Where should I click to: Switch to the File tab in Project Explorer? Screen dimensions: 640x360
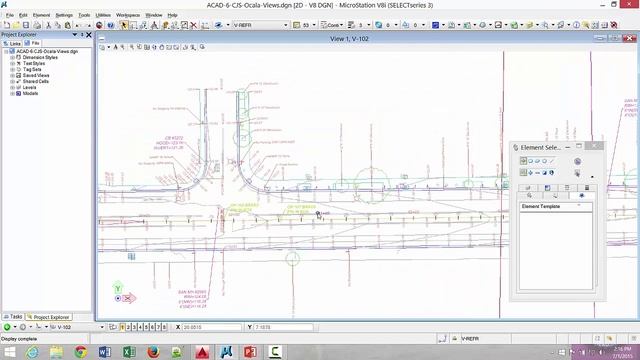[x=32, y=43]
